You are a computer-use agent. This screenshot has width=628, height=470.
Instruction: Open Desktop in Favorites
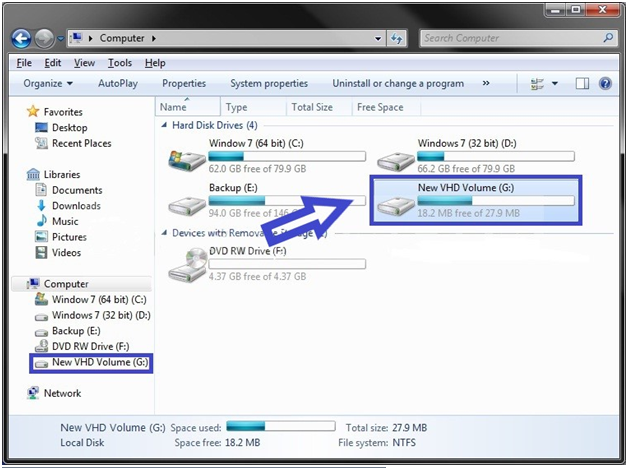point(69,128)
